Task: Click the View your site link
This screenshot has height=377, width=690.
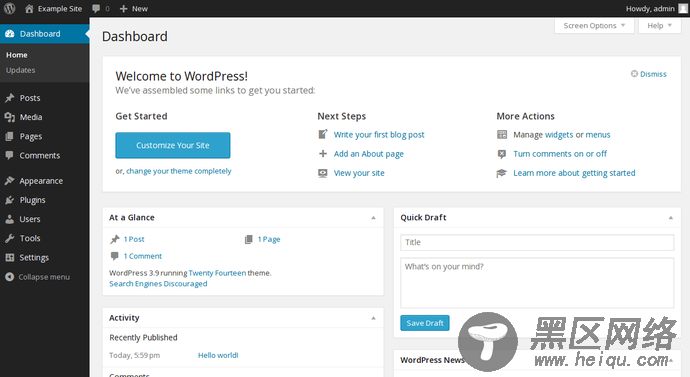Action: coord(359,173)
